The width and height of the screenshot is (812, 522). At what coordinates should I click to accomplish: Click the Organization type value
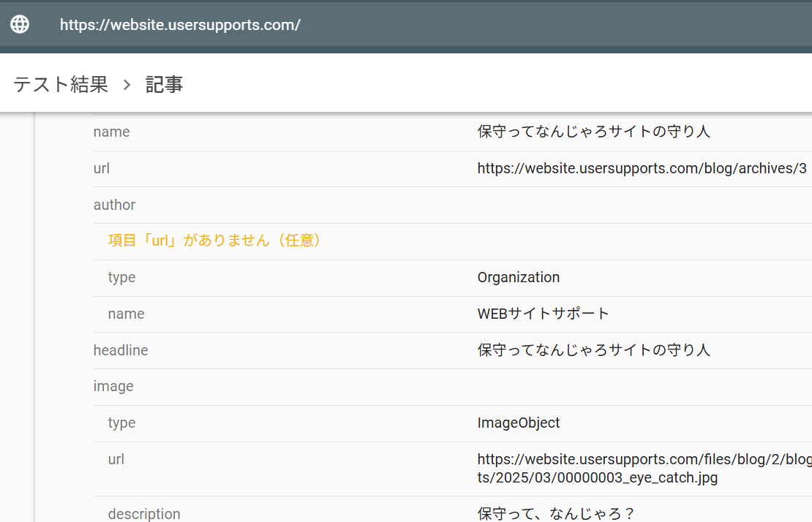point(518,277)
